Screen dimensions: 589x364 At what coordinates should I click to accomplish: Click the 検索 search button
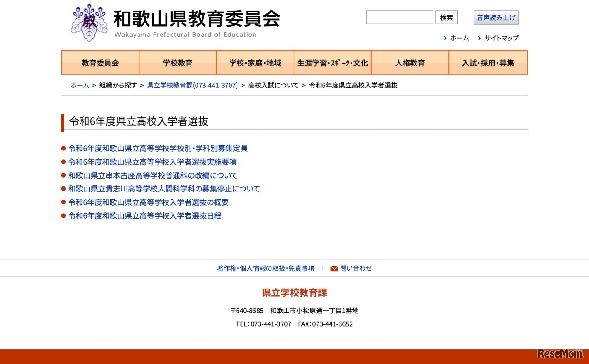[x=446, y=17]
